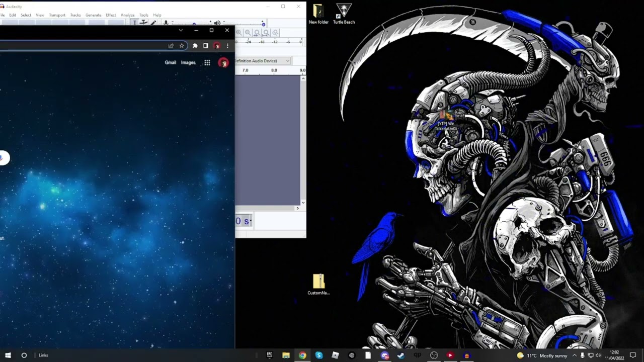
Task: Open the Google Images link
Action: point(188,63)
